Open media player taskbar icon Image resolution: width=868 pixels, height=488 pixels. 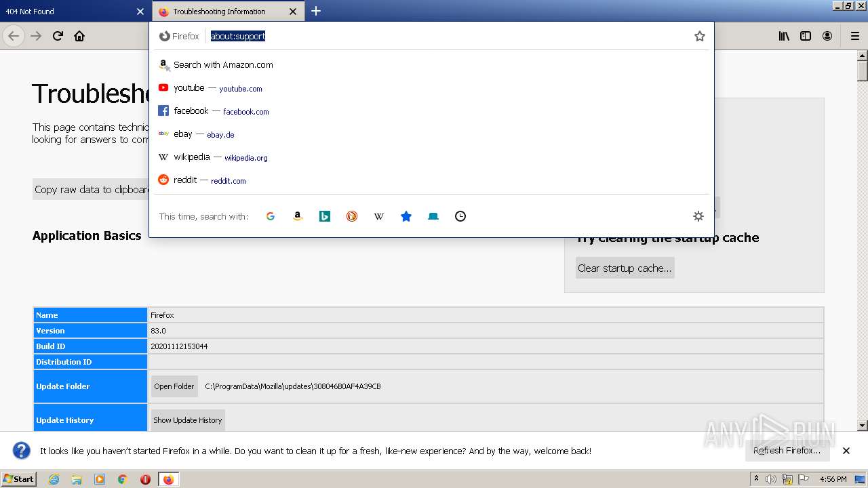point(100,479)
